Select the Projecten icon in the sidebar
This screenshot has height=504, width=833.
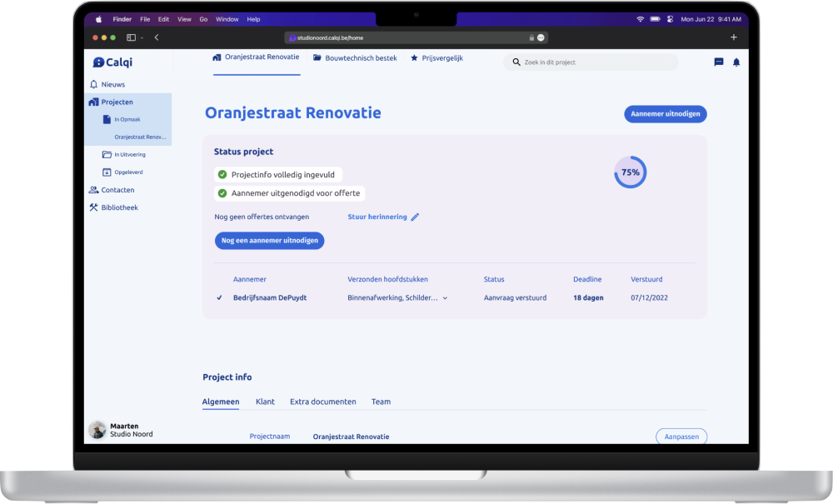(93, 102)
